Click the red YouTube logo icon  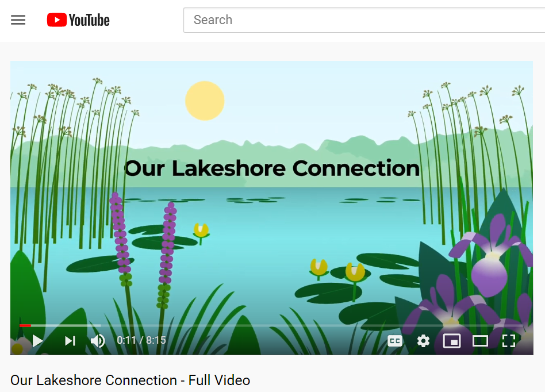tap(57, 20)
